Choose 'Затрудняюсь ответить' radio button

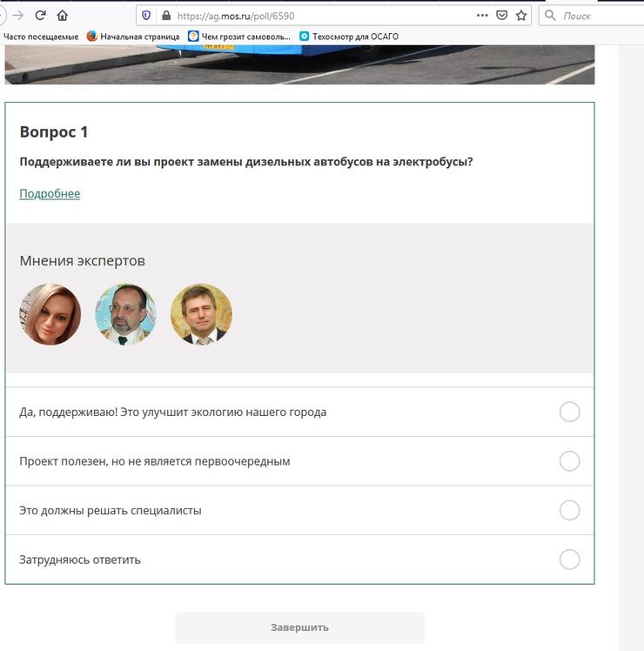569,560
